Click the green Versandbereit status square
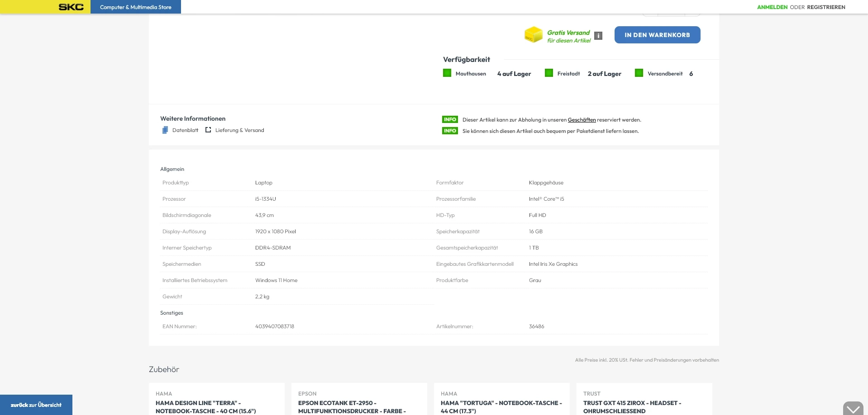 [639, 73]
